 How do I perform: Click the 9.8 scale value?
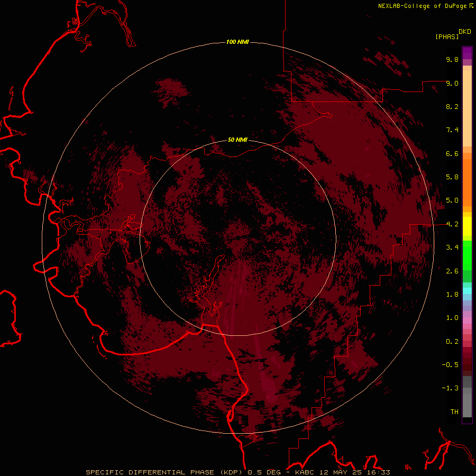(x=452, y=59)
